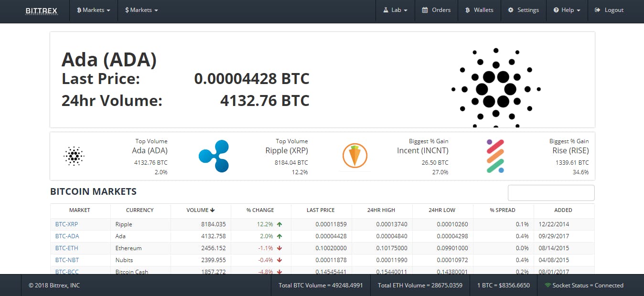
Task: Open the B Markets dropdown
Action: click(93, 10)
